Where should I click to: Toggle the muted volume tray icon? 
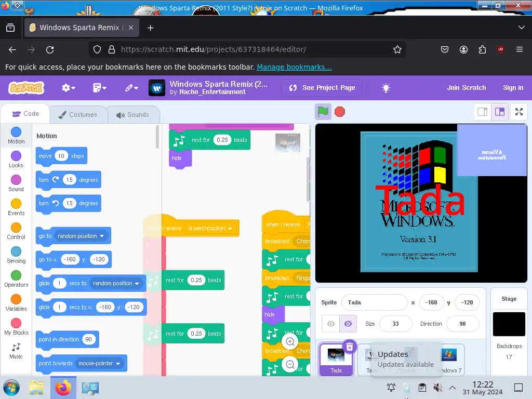point(437,388)
